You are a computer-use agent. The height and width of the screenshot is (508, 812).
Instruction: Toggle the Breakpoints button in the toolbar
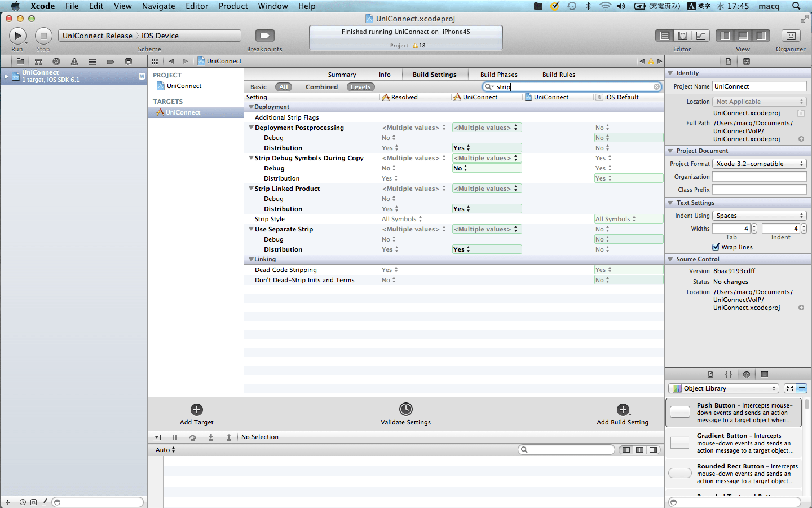[x=264, y=36]
